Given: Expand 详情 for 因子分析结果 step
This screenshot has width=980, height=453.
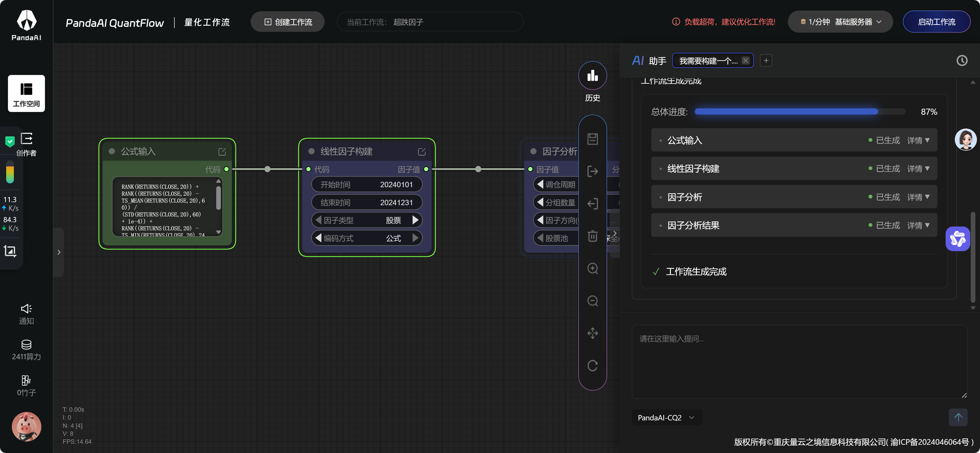Looking at the screenshot, I should point(918,225).
